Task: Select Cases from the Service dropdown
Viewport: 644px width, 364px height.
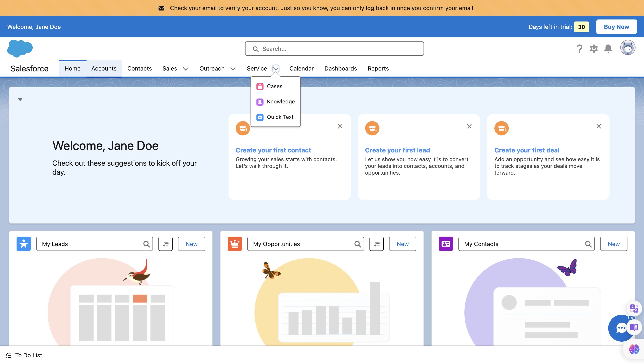Action: click(275, 86)
